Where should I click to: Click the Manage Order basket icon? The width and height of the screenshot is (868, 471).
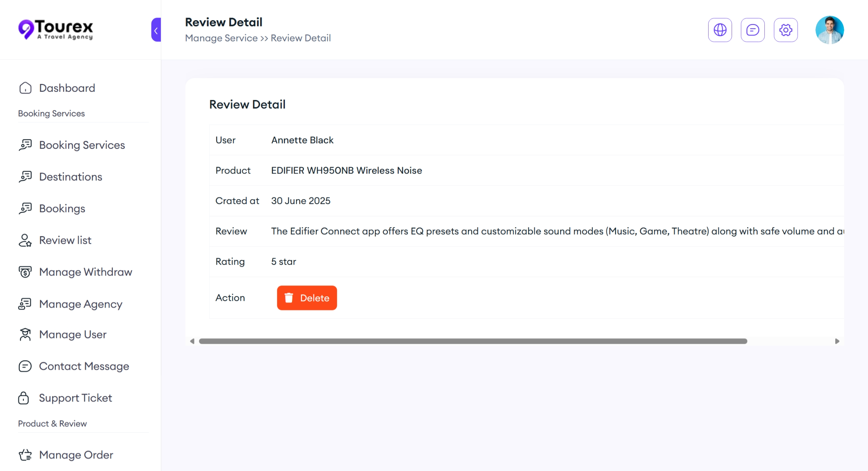25,455
